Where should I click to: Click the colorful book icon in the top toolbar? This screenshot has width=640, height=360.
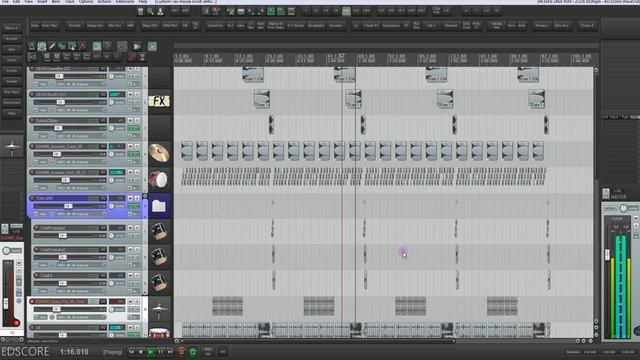[206, 11]
